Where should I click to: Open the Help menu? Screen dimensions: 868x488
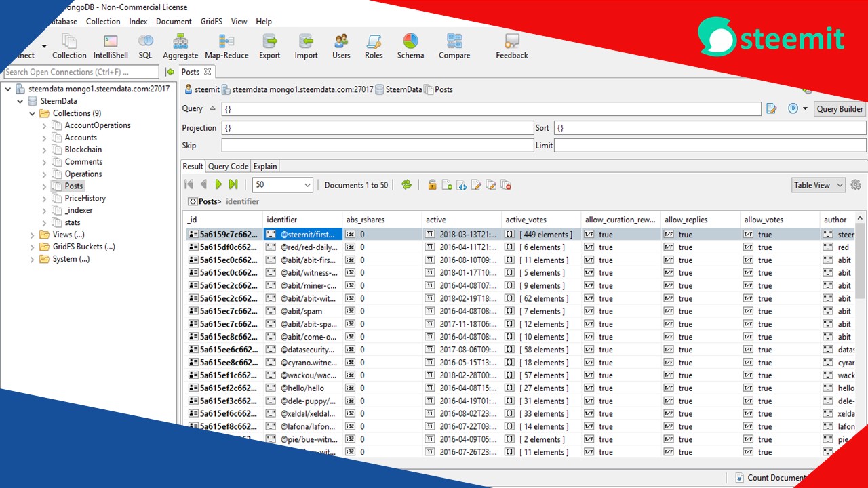[264, 21]
